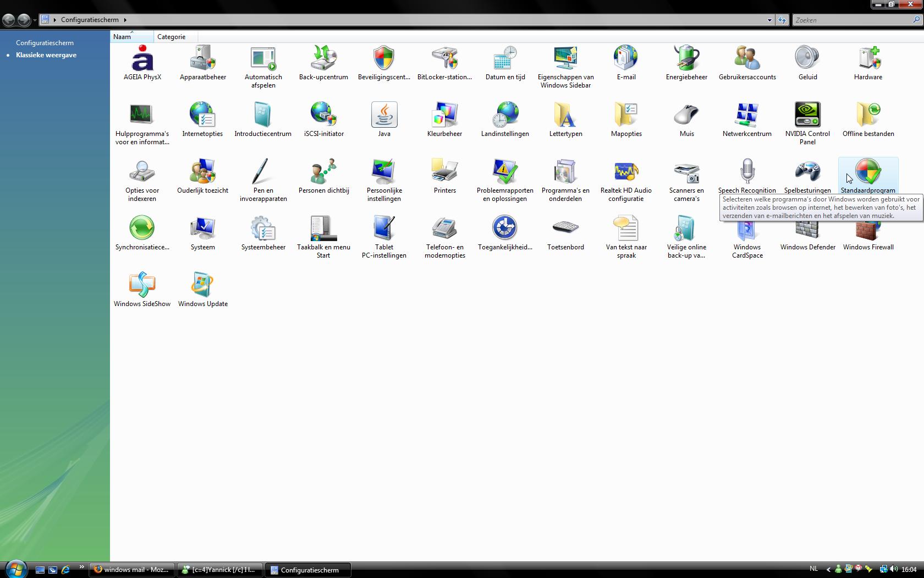Open NVIDIA Control Panel

click(807, 124)
